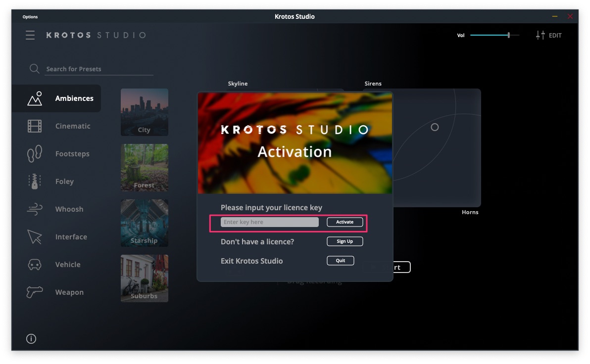Open the hamburger menu icon
This screenshot has width=590, height=364.
click(30, 35)
